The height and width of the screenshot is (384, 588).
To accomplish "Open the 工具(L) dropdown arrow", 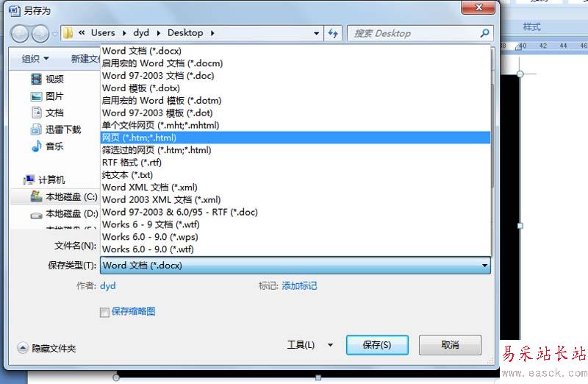I will pos(330,345).
